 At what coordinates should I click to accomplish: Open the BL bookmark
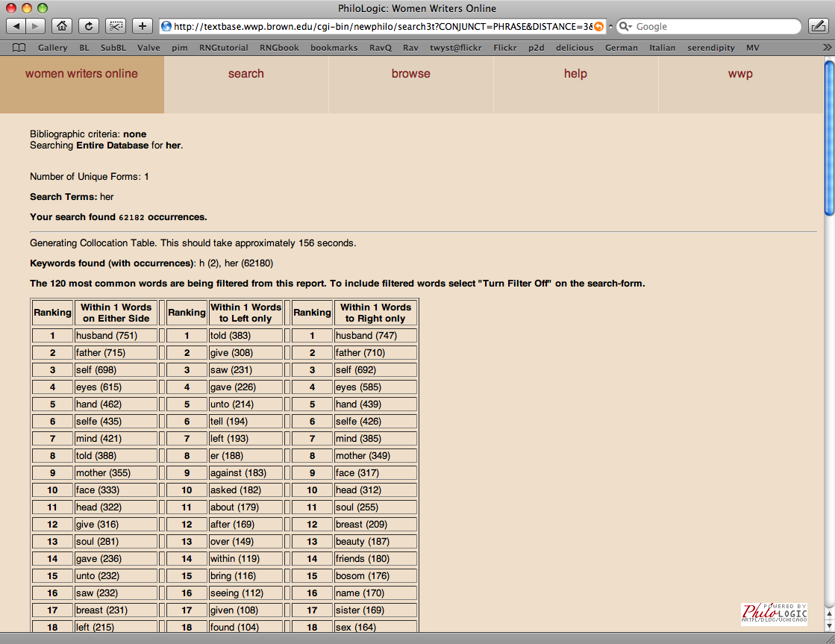(x=84, y=48)
